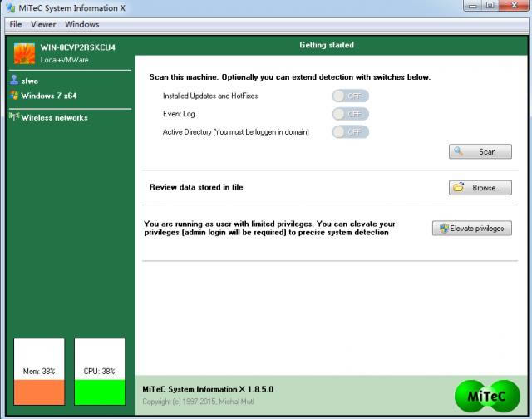The image size is (532, 419).
Task: Click Browse to open stored data file
Action: tap(480, 188)
